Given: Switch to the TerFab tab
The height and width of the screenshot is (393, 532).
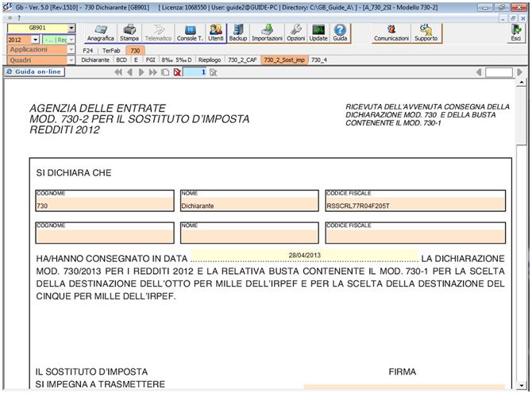Looking at the screenshot, I should pyautogui.click(x=111, y=51).
